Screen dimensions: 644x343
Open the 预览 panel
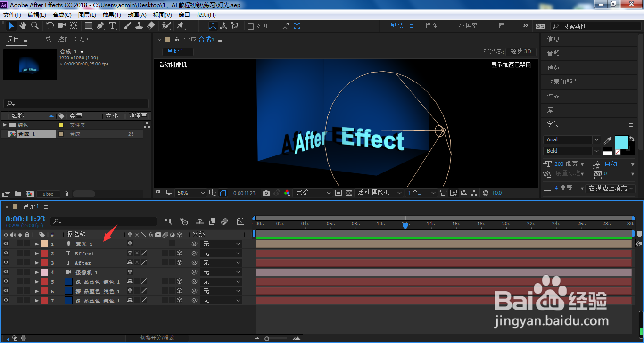coord(553,67)
